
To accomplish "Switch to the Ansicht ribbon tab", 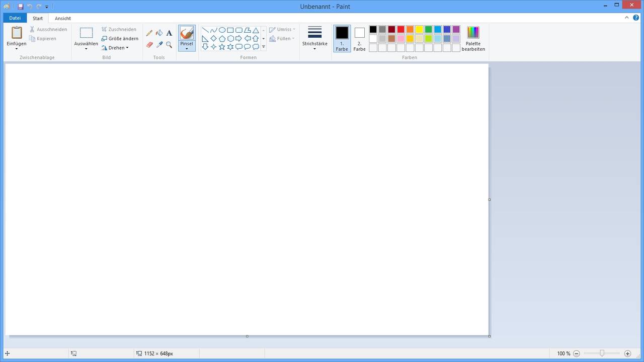I will (x=63, y=18).
